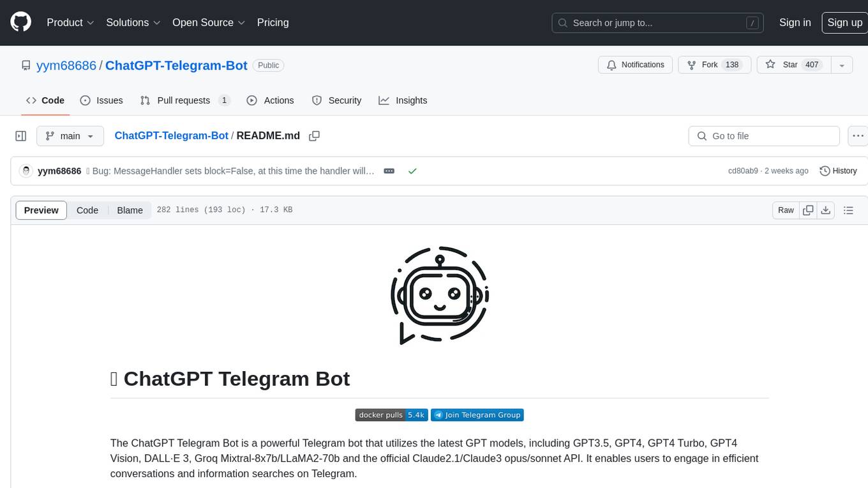Select the Preview view
This screenshot has height=488, width=868.
pos(41,210)
